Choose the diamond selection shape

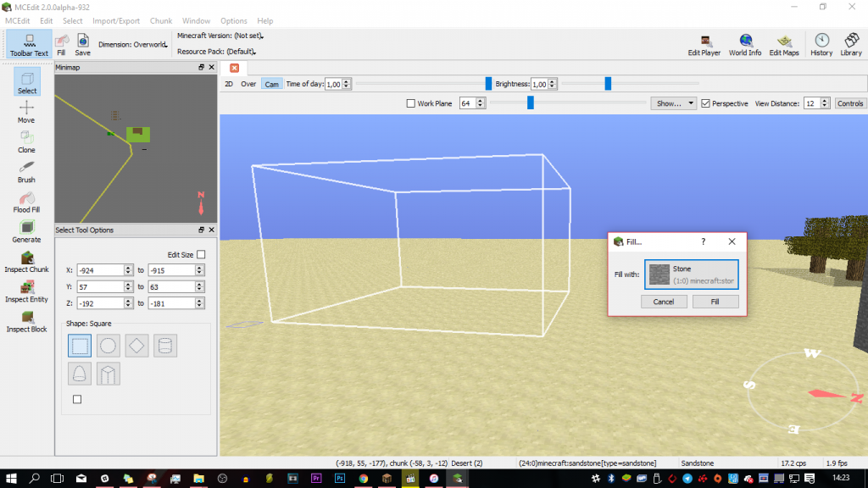point(136,346)
